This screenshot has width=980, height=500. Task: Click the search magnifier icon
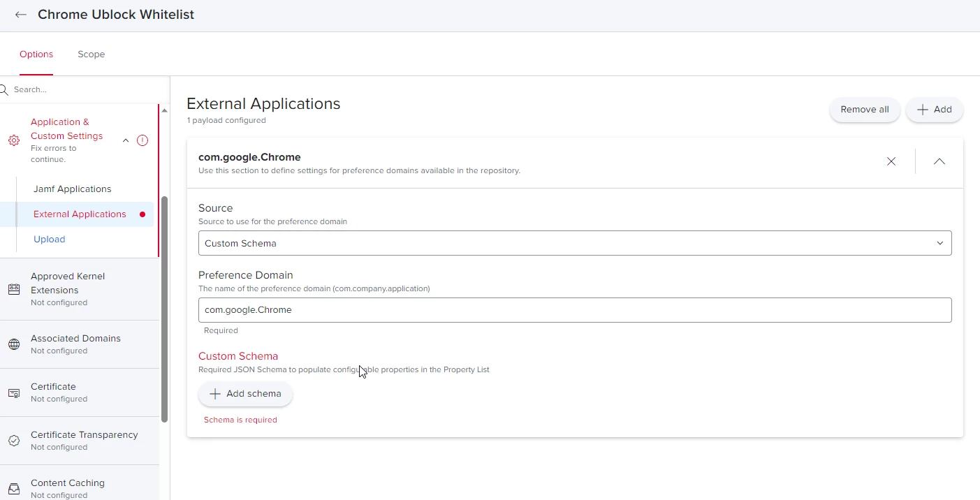tap(3, 89)
